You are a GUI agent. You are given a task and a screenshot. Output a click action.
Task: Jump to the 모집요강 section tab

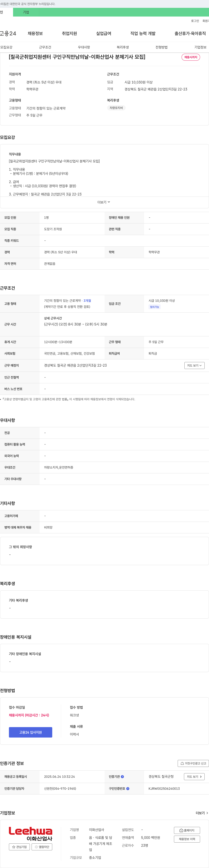(x=6, y=47)
